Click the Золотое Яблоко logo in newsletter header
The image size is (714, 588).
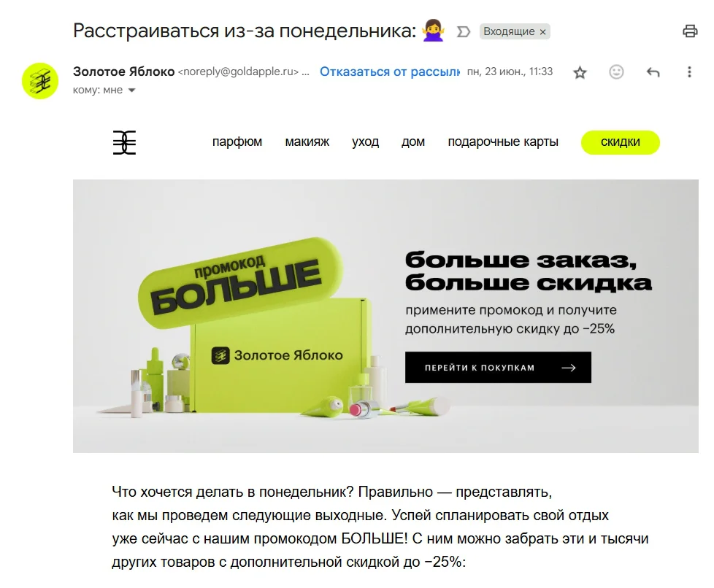[x=124, y=142]
